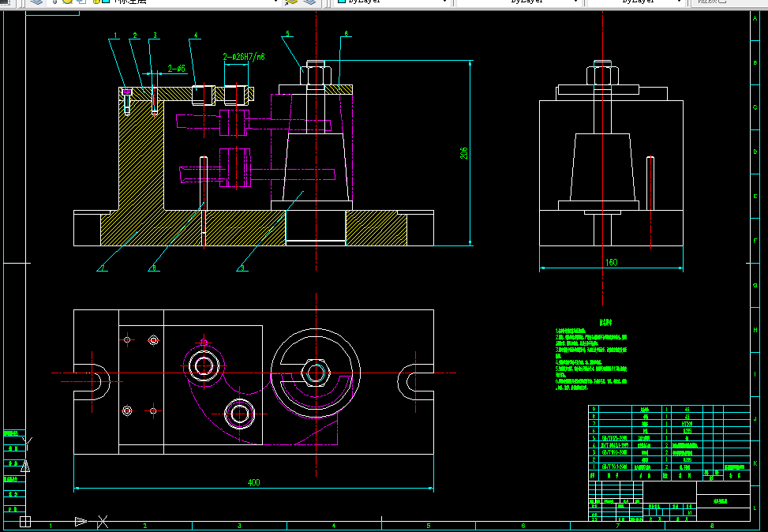Viewport: 768px width, 532px height.
Task: Click cyan layer color swatch in layer box
Action: point(106,2)
